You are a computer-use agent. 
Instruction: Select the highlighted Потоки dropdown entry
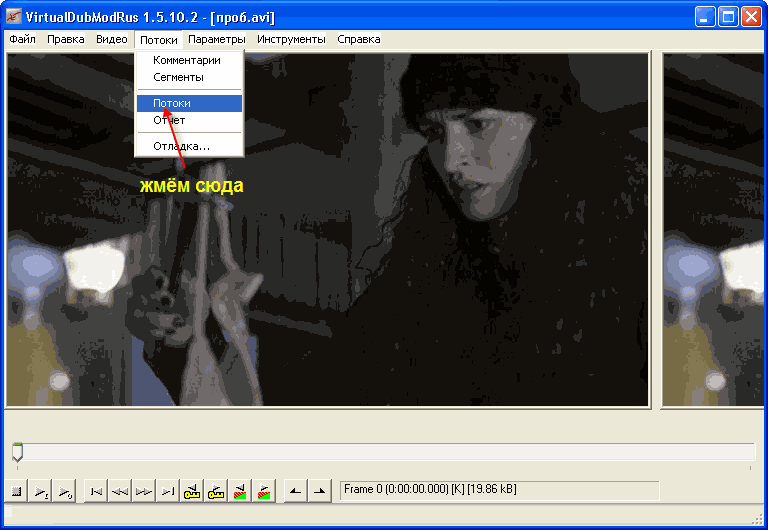coord(190,103)
